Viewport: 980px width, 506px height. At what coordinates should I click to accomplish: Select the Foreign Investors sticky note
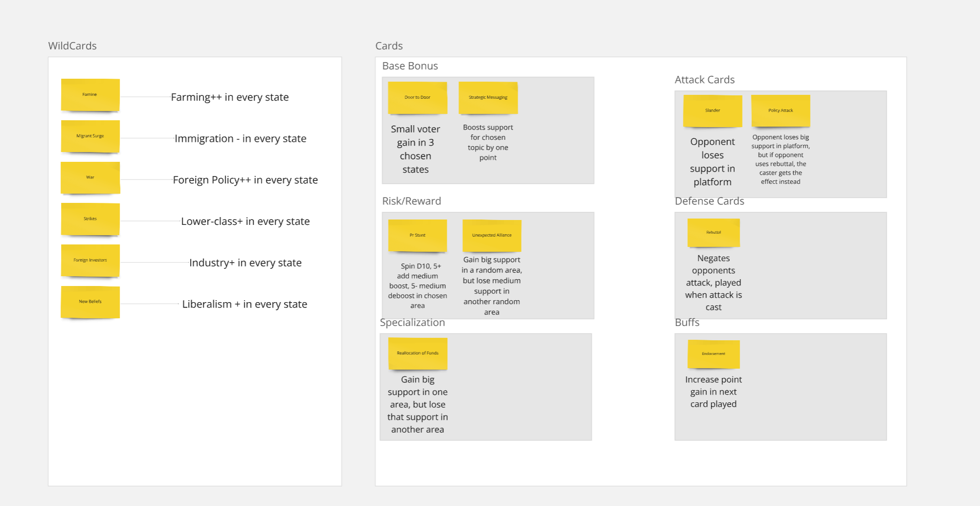(x=90, y=260)
